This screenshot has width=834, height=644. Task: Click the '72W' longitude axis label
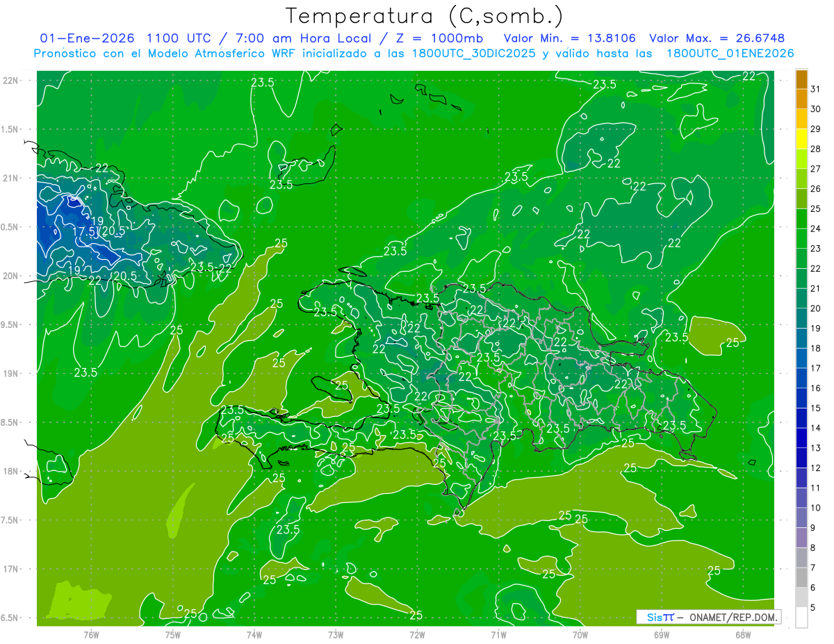tap(417, 634)
